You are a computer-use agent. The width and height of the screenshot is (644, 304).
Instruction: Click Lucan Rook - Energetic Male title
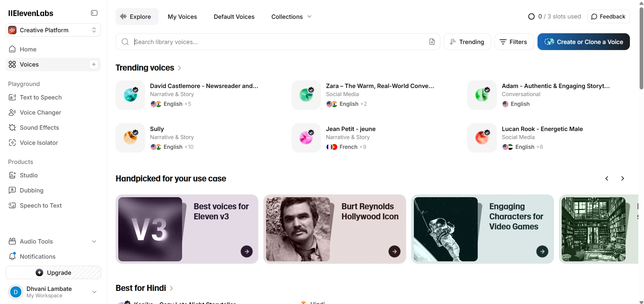tap(542, 129)
